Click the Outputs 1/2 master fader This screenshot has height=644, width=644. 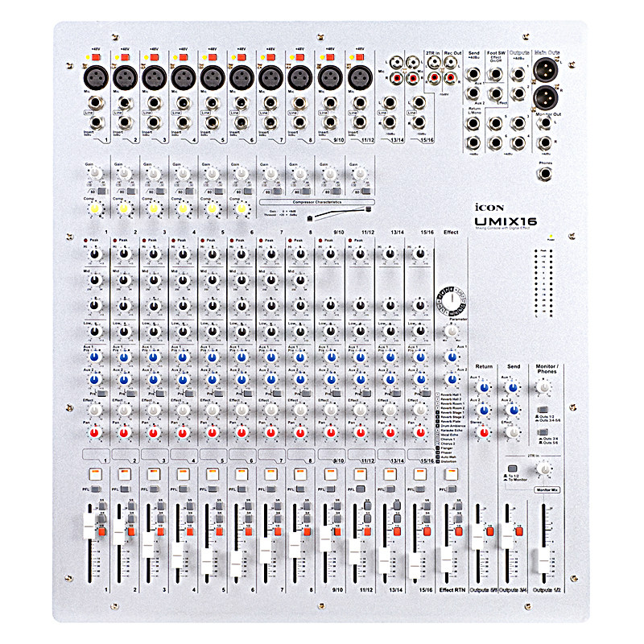(544, 560)
